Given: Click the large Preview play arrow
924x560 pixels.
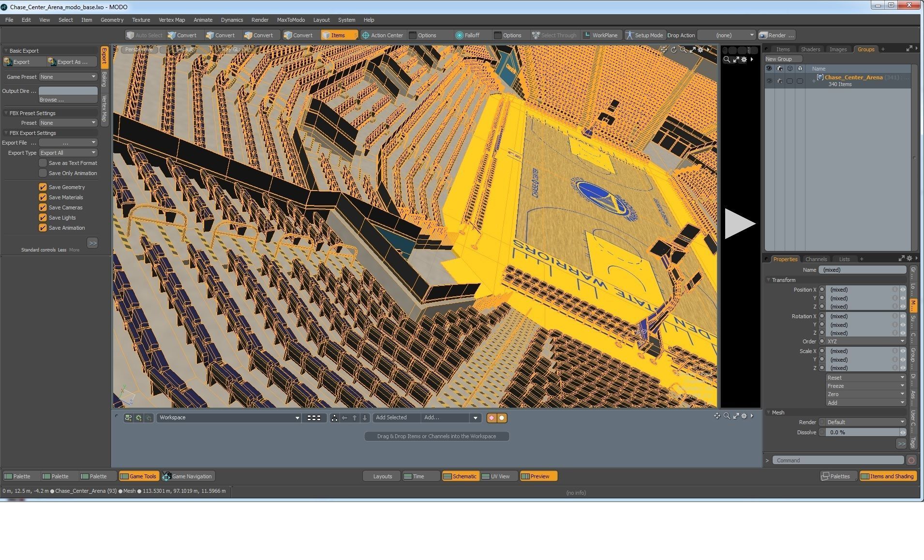Looking at the screenshot, I should pyautogui.click(x=739, y=223).
